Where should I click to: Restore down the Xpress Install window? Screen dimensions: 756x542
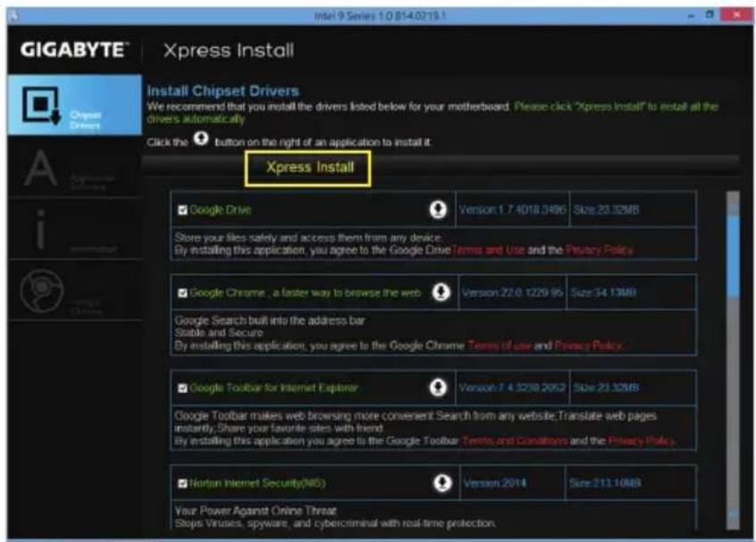[x=710, y=15]
